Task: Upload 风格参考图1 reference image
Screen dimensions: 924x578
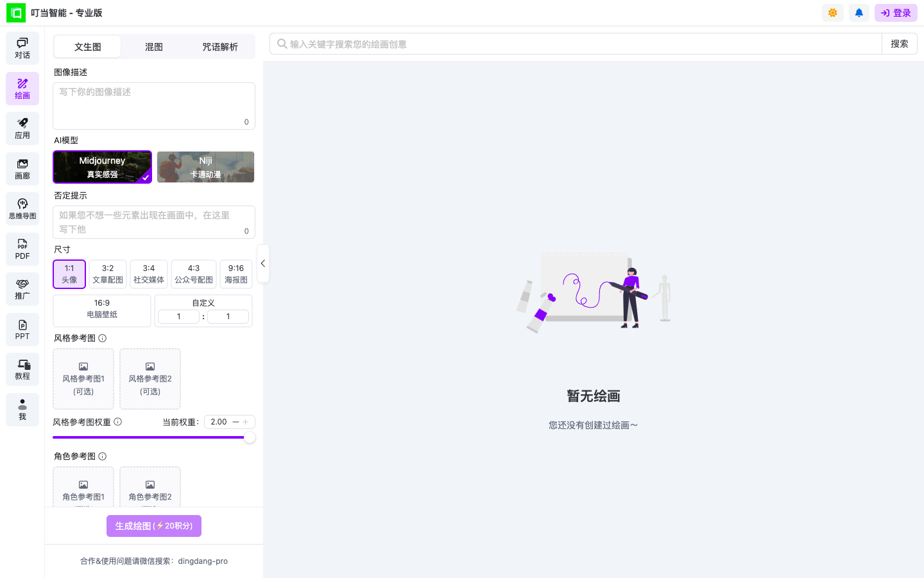Action: [x=83, y=378]
